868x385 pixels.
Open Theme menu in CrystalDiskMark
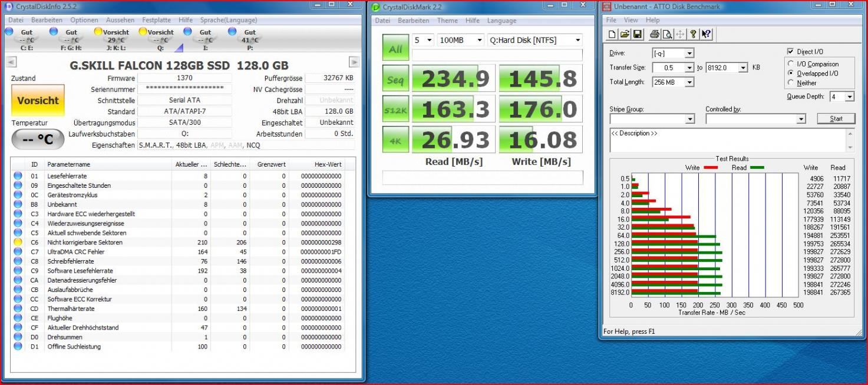(x=447, y=21)
